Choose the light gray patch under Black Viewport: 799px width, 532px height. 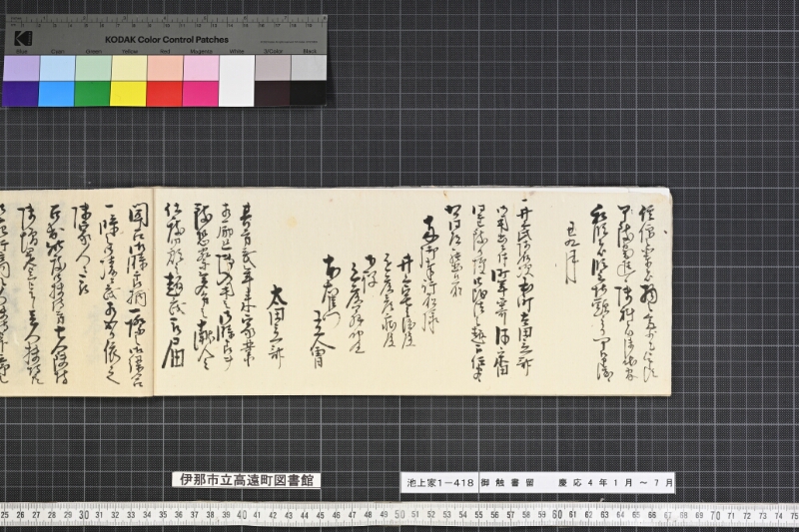(309, 68)
